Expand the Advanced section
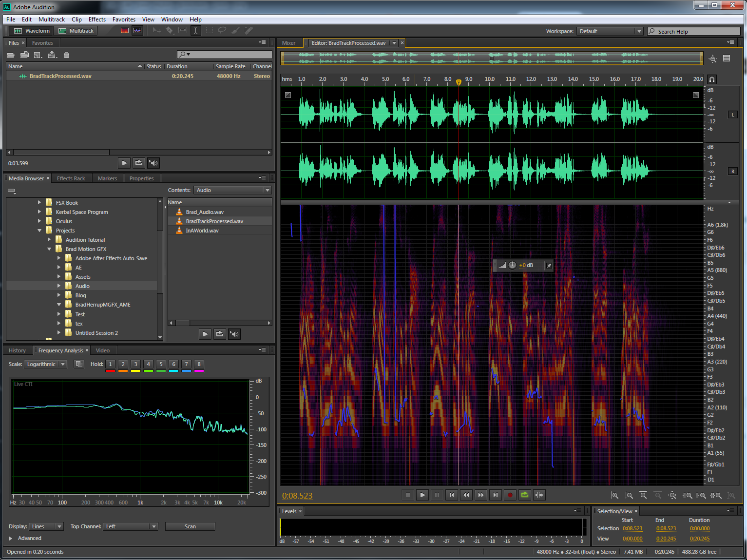This screenshot has height=560, width=747. point(11,539)
